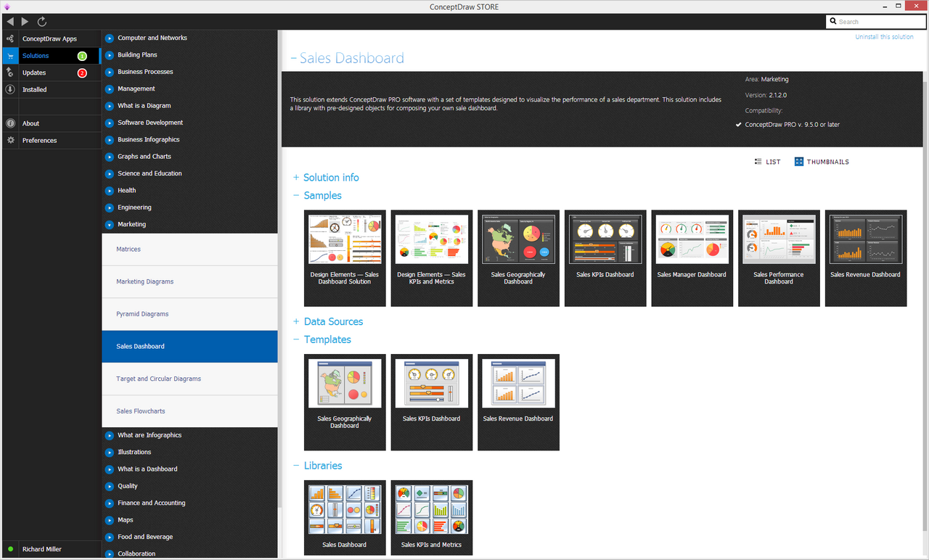Click arrow icon next to Management
The image size is (929, 560).
[x=110, y=88]
